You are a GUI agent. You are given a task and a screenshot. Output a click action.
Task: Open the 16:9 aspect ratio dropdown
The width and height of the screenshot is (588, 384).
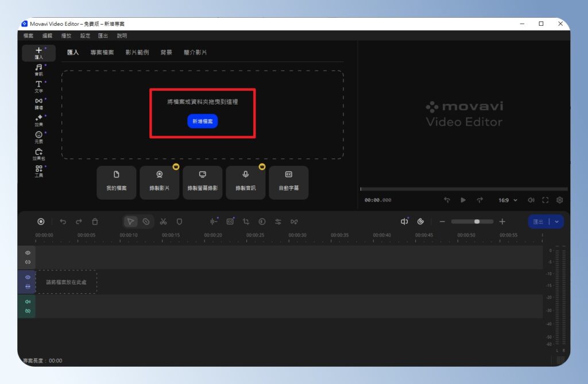click(508, 200)
